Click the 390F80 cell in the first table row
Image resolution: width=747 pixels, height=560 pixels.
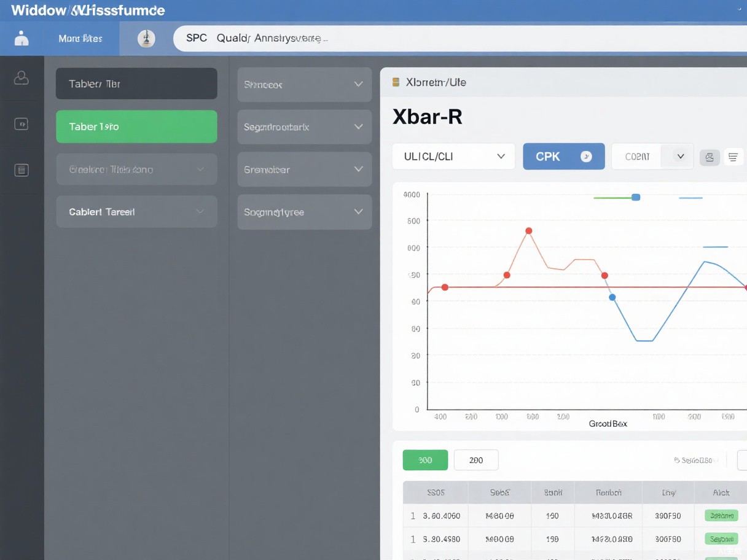click(x=668, y=516)
